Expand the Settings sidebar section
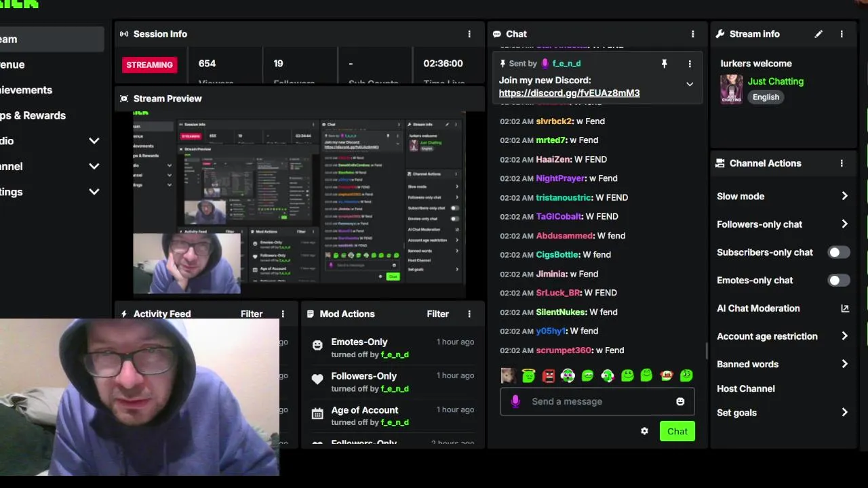868x488 pixels. [94, 192]
